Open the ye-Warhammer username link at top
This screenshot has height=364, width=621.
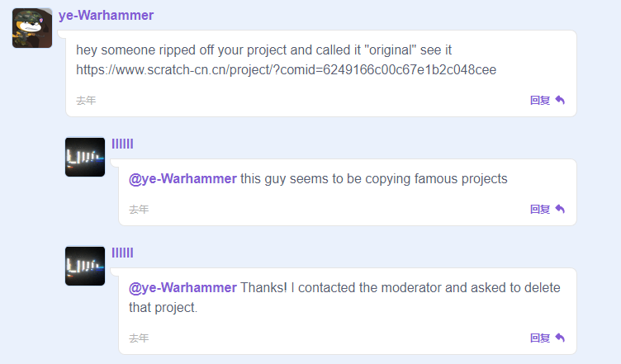pyautogui.click(x=106, y=16)
